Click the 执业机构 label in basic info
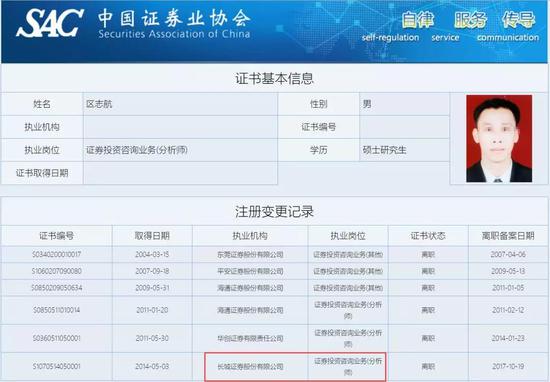Image resolution: width=550 pixels, height=382 pixels. [42, 127]
